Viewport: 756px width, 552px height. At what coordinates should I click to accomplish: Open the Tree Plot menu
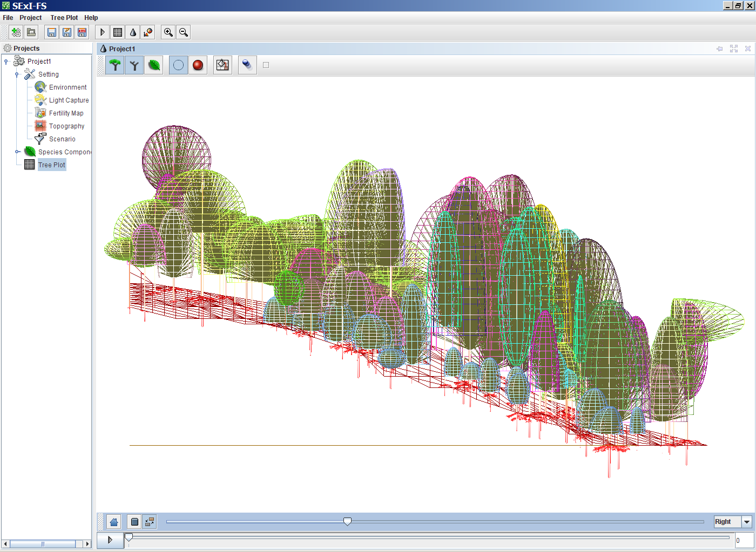(64, 18)
